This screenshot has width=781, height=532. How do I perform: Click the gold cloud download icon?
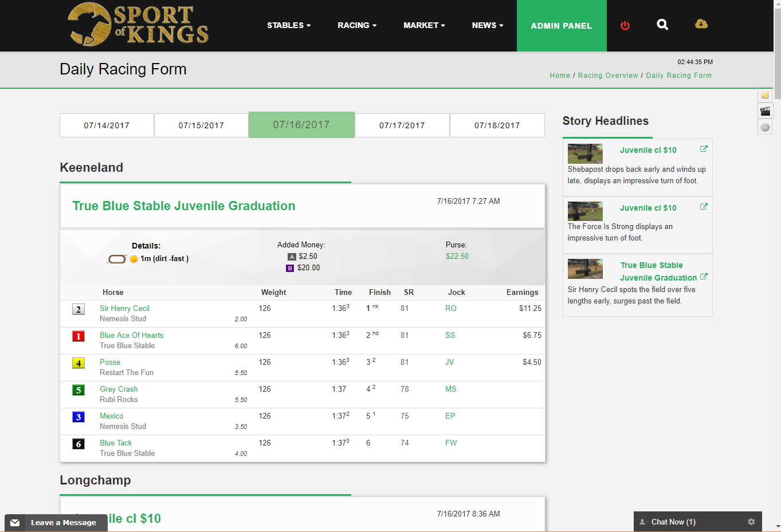tap(701, 24)
